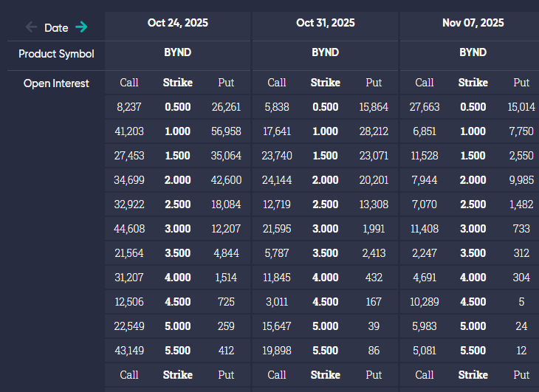The height and width of the screenshot is (392, 539).
Task: Select call open interest value 44,608
Action: point(129,229)
